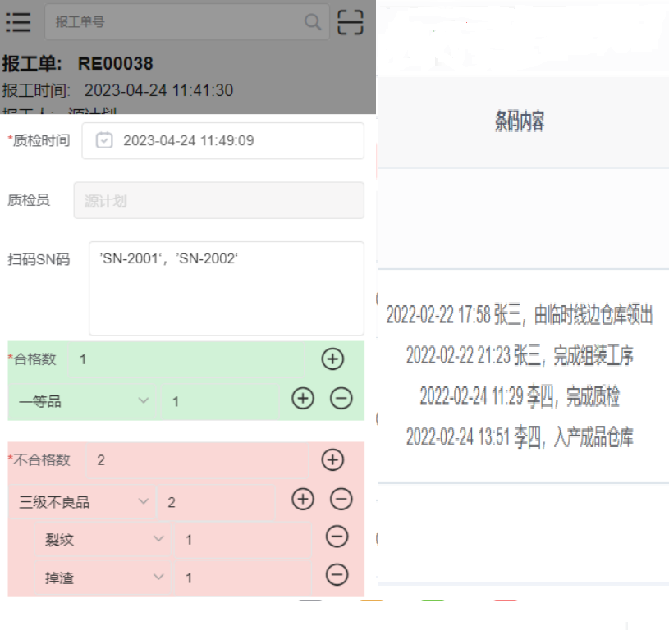
Task: Click the 扫码SN码 text area
Action: (226, 288)
